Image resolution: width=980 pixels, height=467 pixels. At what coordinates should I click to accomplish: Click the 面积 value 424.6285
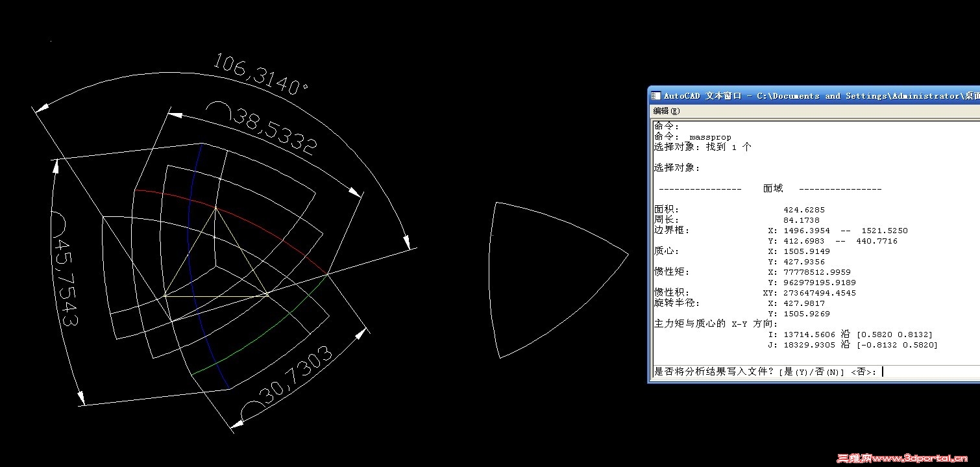pos(804,210)
